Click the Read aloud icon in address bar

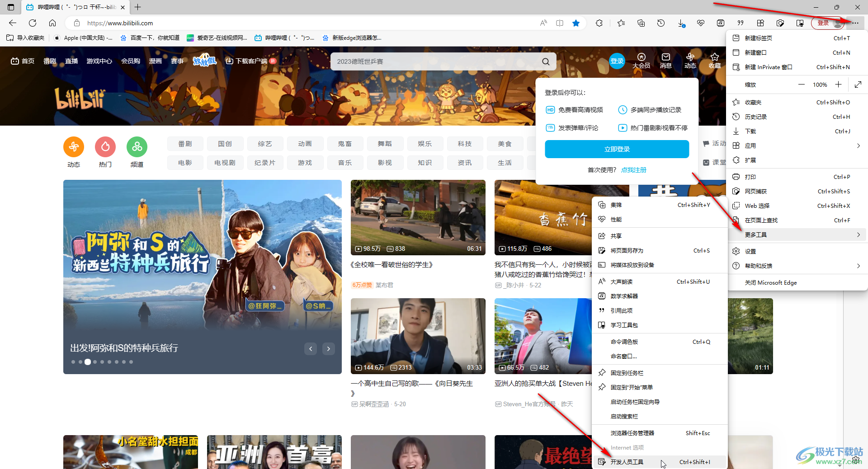click(x=543, y=23)
